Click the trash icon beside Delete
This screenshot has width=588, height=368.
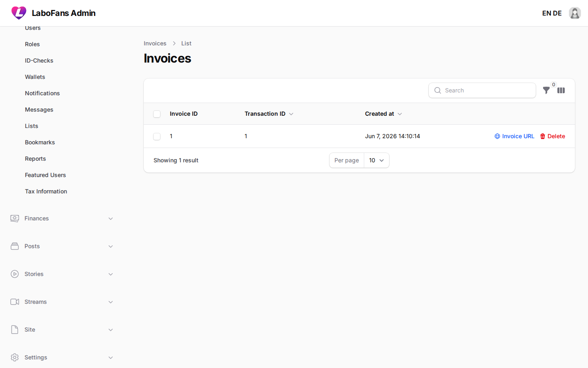pos(543,136)
